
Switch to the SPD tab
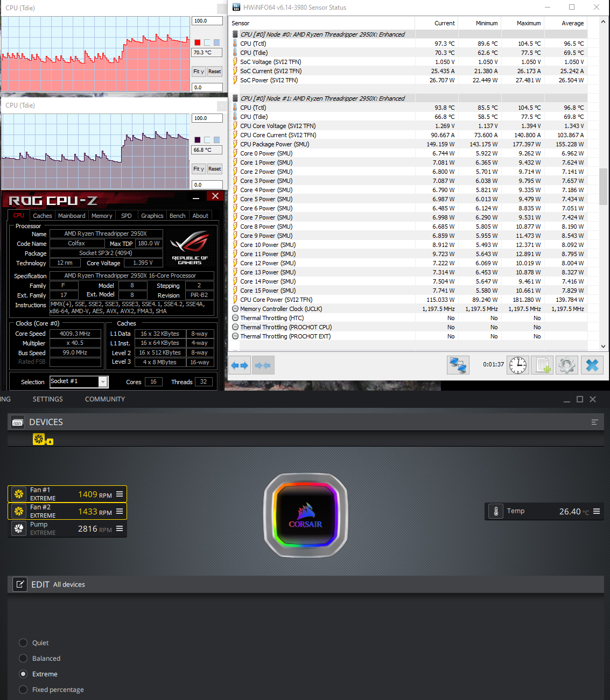click(x=127, y=216)
